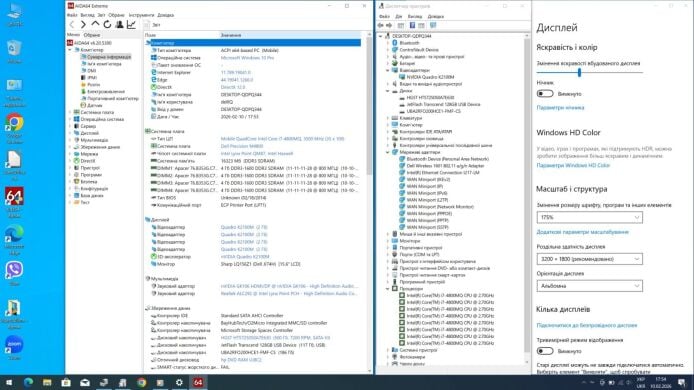Image resolution: width=694 pixels, height=390 pixels.
Task: Click scan hardware monitor icon in Device Manager
Action: coord(433,26)
